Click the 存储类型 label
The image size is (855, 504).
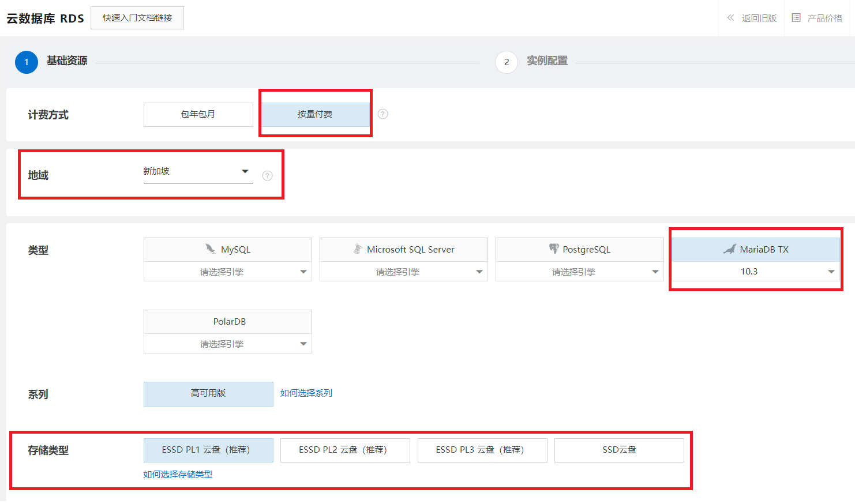click(48, 450)
